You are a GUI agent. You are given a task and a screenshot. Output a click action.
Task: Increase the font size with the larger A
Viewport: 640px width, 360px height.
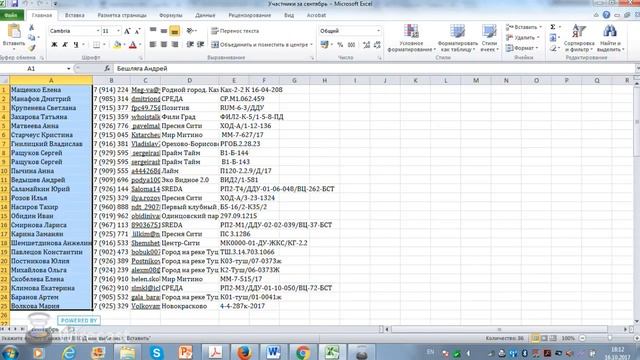[127, 31]
